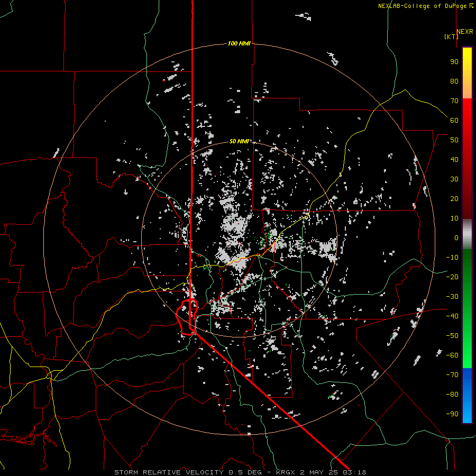Click the -10 value on the velocity scale
The width and height of the screenshot is (476, 476).
452,258
